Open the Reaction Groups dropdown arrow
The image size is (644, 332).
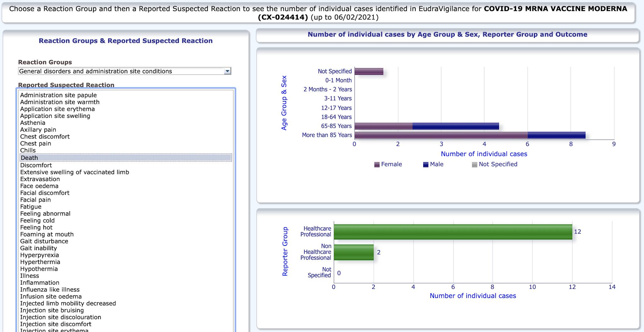227,71
